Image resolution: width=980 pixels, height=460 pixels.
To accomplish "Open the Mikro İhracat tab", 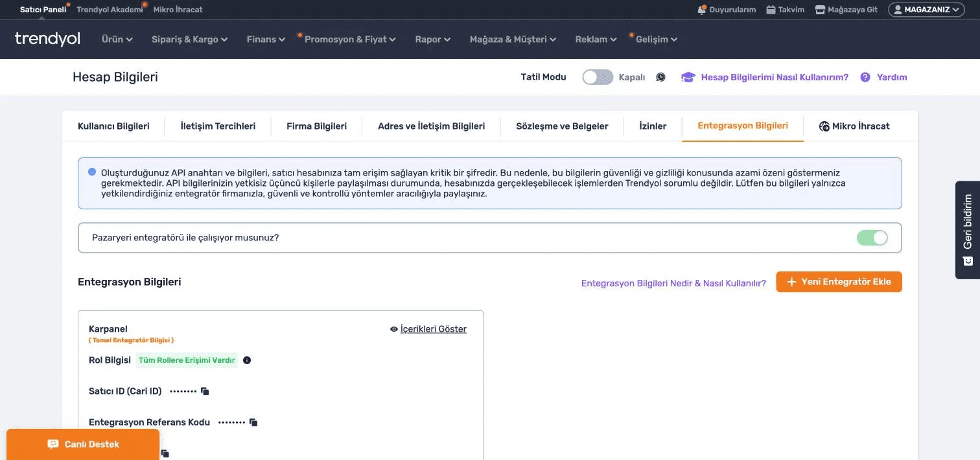I will (854, 126).
